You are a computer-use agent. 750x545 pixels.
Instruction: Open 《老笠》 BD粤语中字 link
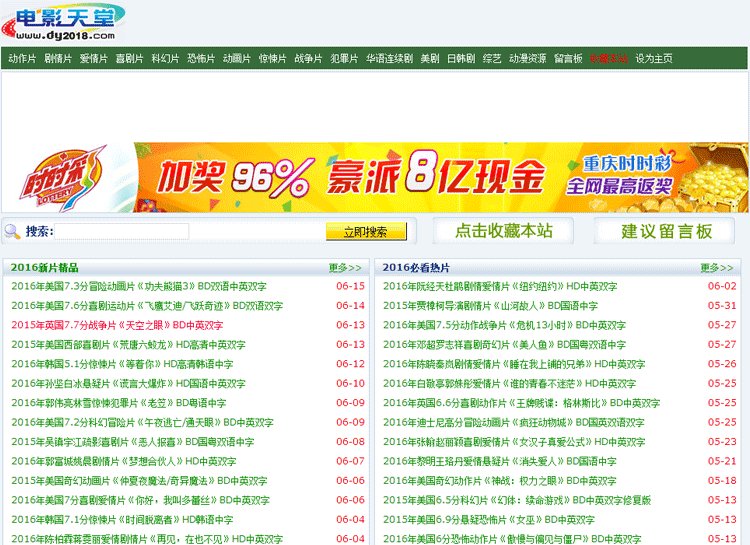point(119,403)
